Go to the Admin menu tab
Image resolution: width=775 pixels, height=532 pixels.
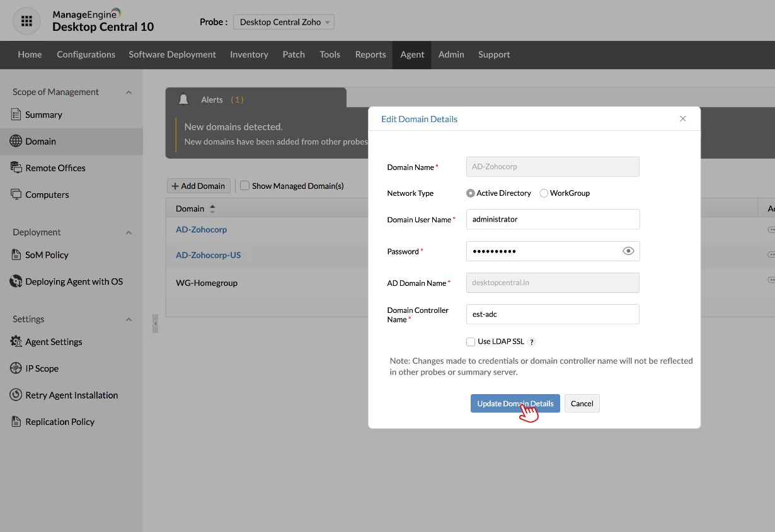[451, 55]
